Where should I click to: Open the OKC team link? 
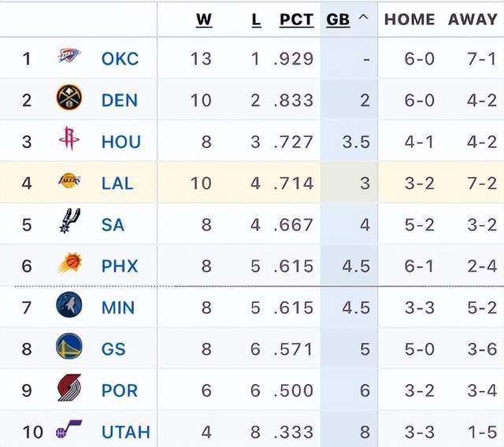point(120,59)
